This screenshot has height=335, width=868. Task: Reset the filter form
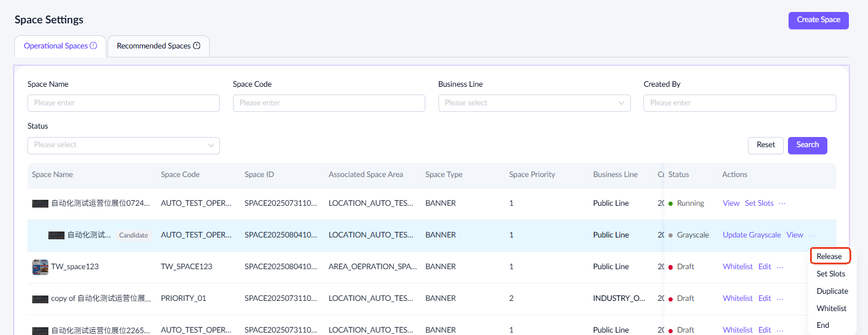coord(765,145)
